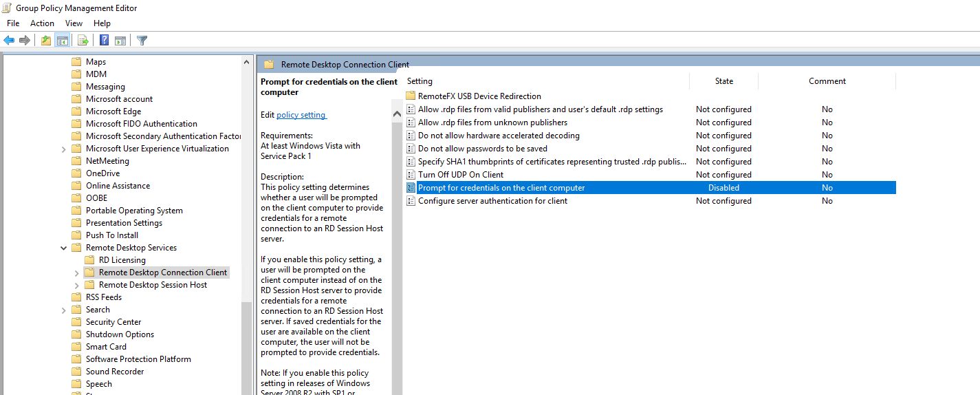Click the policy icon for Do not allow hardware accelerated decoding
The width and height of the screenshot is (980, 395).
(411, 136)
